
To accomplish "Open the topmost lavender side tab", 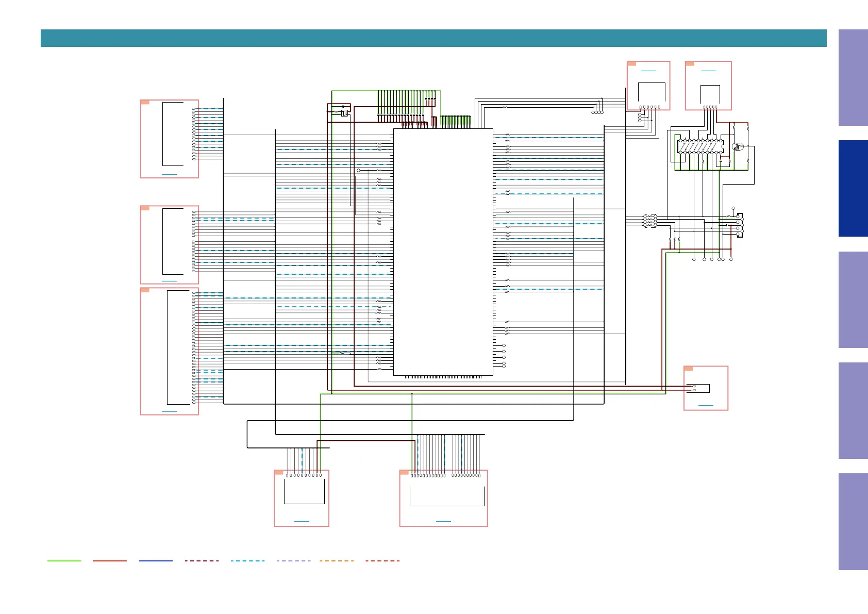I will coord(853,77).
